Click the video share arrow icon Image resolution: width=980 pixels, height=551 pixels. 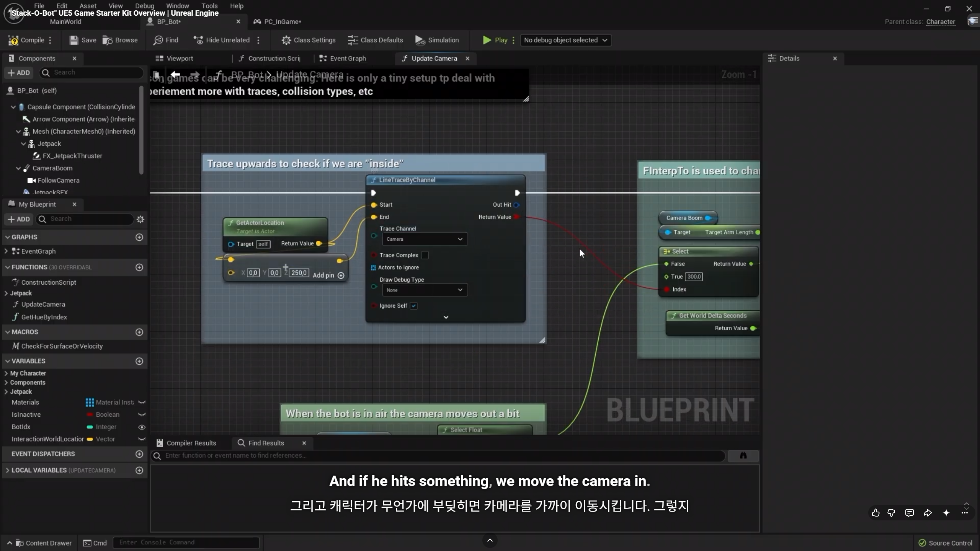[x=928, y=513]
